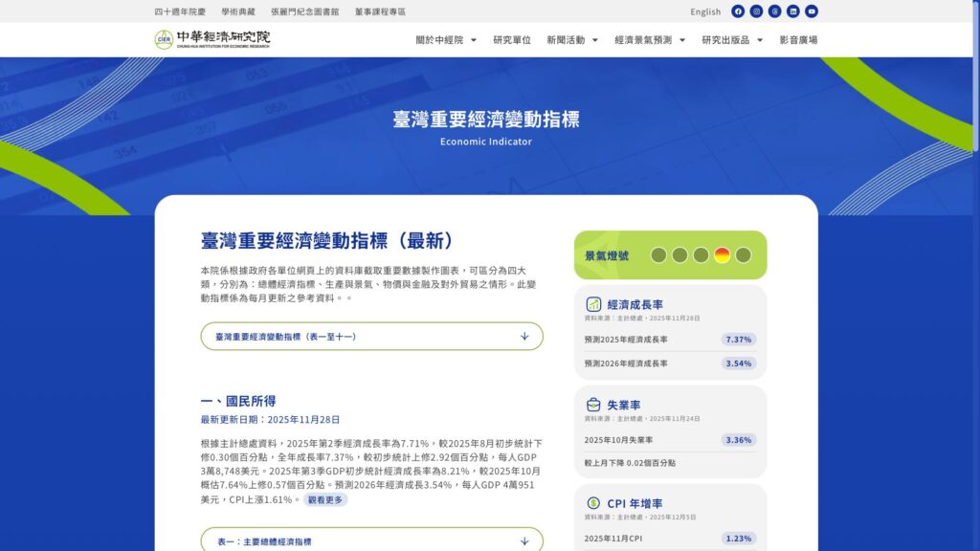The height and width of the screenshot is (551, 980).
Task: Click the Chung-Hua Institution logo
Action: (x=212, y=39)
